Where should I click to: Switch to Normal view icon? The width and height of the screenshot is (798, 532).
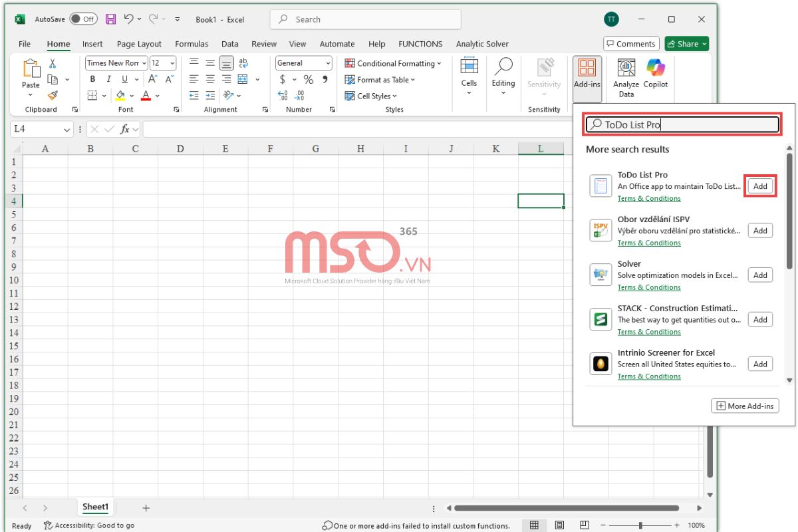[534, 525]
